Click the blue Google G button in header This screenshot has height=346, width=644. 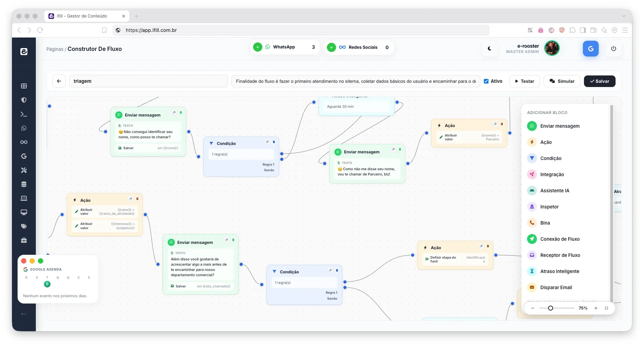pos(591,49)
